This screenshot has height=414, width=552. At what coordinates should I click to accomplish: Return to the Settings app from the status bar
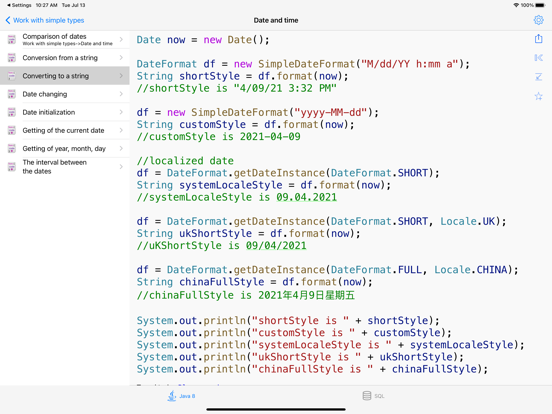point(19,5)
